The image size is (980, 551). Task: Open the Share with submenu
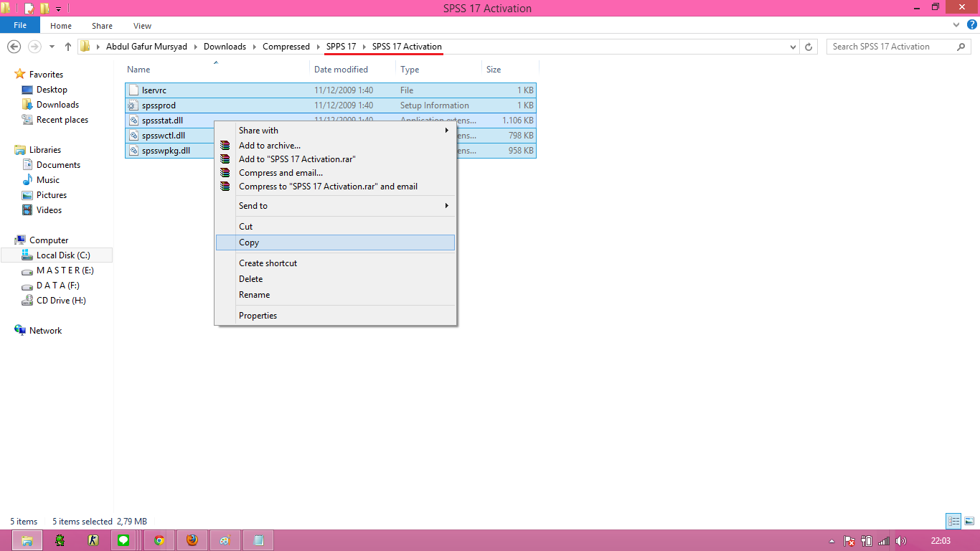coord(335,131)
